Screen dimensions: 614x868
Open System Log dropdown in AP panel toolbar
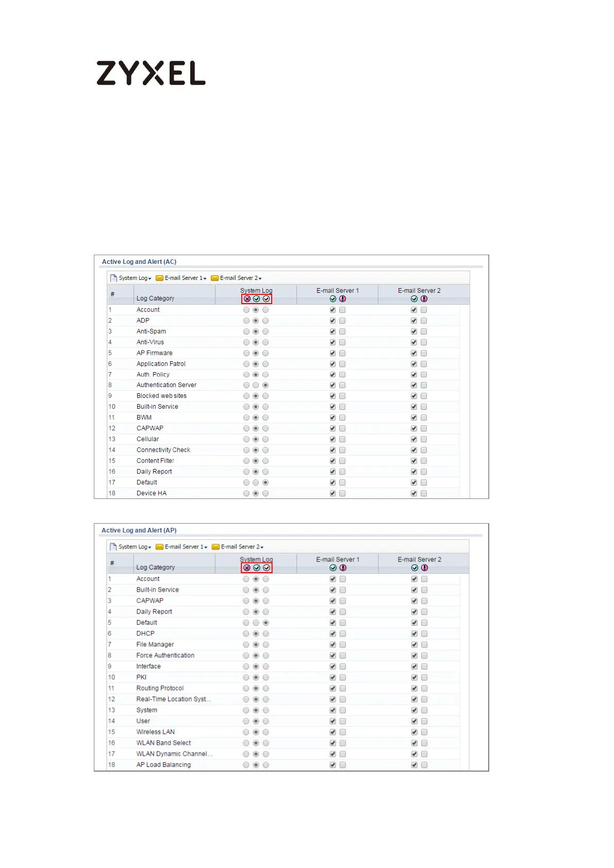click(x=131, y=547)
